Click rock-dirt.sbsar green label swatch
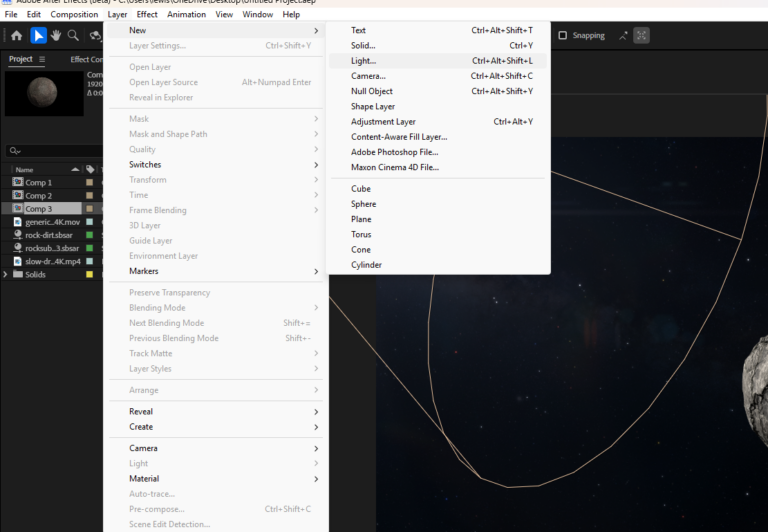768x532 pixels. pyautogui.click(x=90, y=235)
